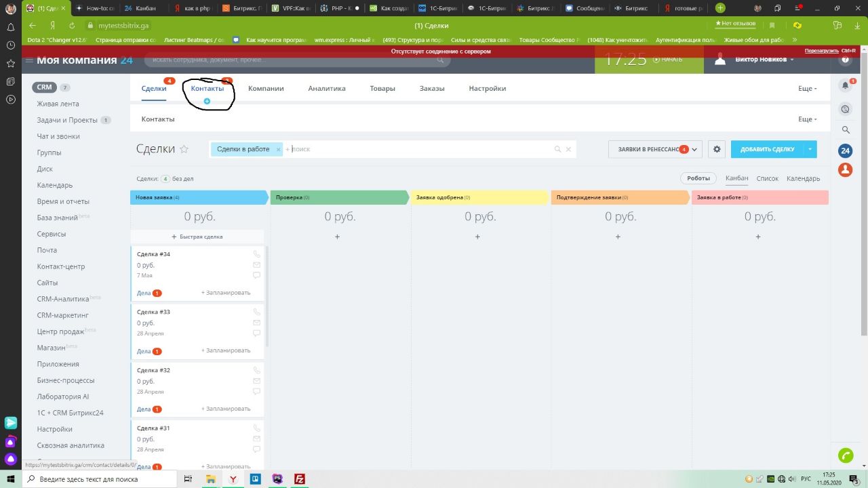This screenshot has width=868, height=488.
Task: Clear the deals filter with X icon
Action: click(x=568, y=149)
